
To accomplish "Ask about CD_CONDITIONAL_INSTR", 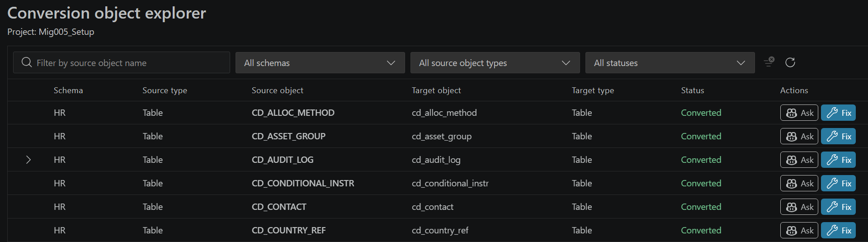I will tap(799, 183).
